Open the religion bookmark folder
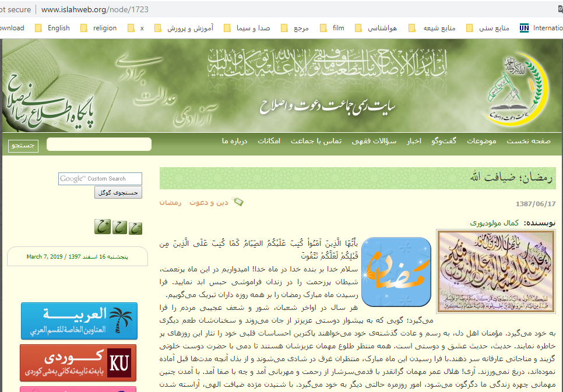 click(98, 28)
